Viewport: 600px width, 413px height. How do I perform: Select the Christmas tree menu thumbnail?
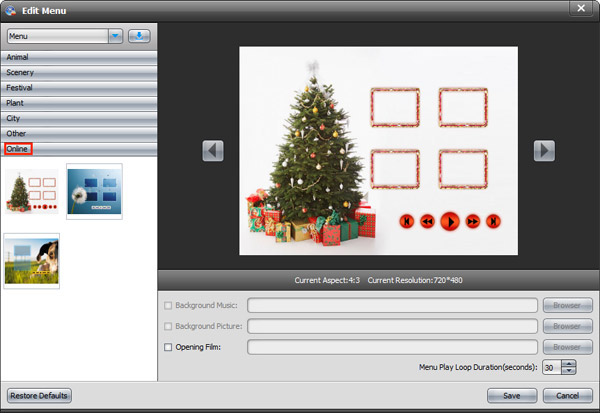coord(31,191)
